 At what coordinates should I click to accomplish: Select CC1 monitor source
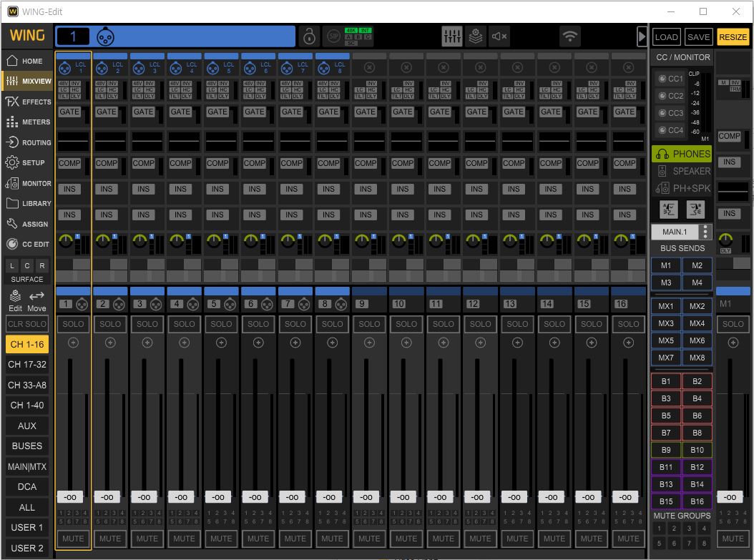coord(671,79)
